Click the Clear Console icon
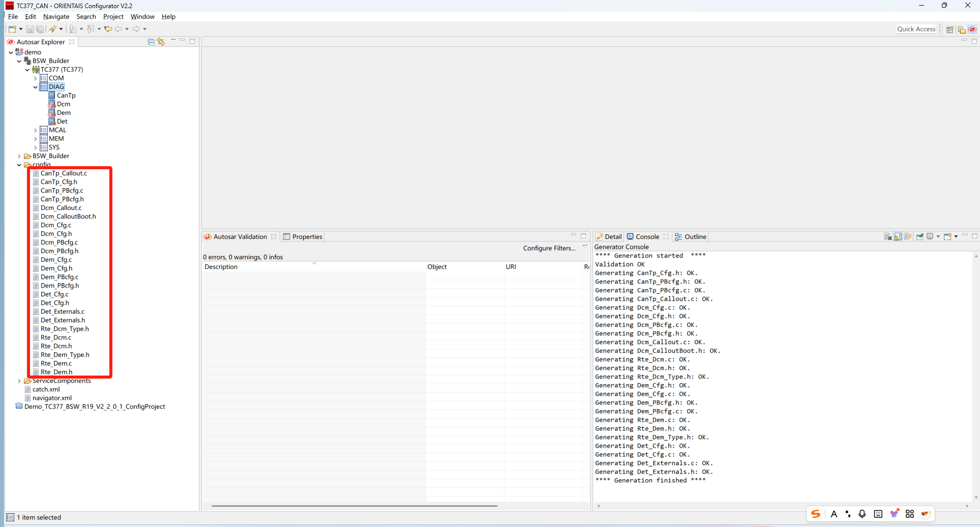Screen dimensions: 980x527 887,236
